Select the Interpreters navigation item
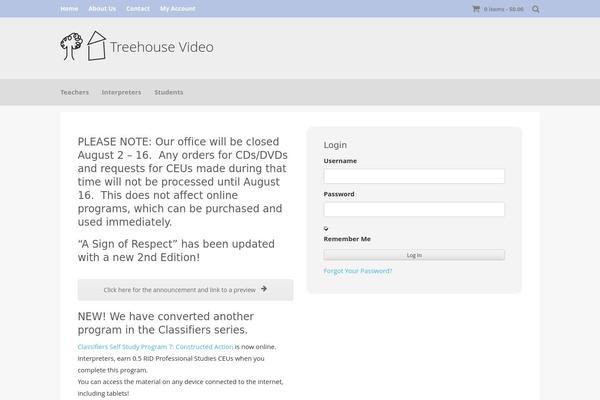 click(x=121, y=92)
